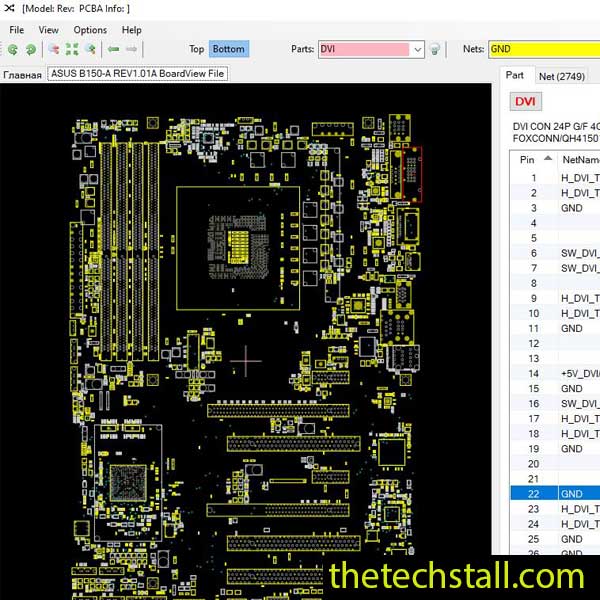
Task: Click the NetName column header
Action: click(x=580, y=159)
